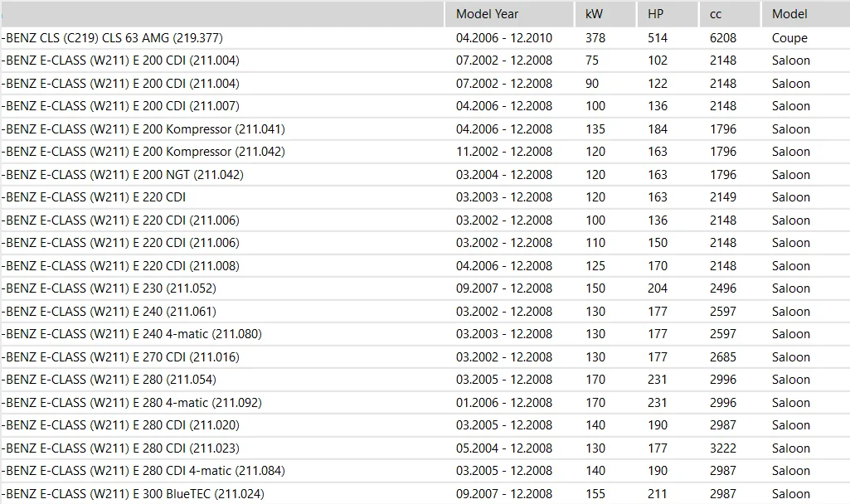The width and height of the screenshot is (850, 504).
Task: Select the E 280 CDI 4-matic (211.084) row
Action: pos(425,471)
